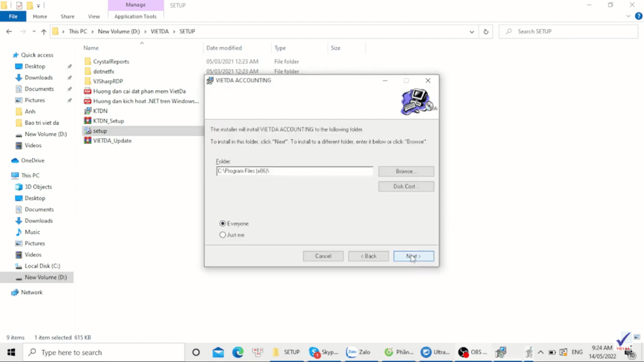Click the Back button in the installer

click(x=369, y=256)
